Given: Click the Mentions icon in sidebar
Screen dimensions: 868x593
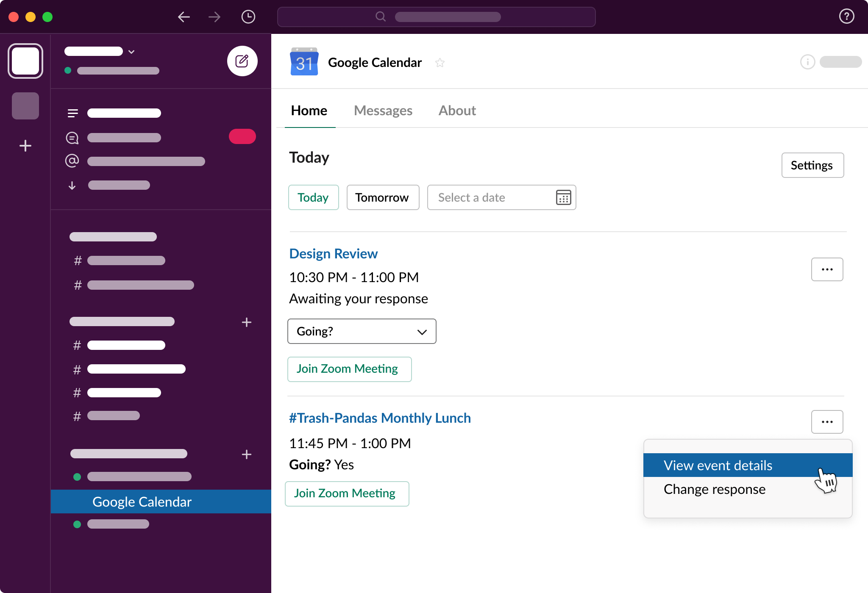Looking at the screenshot, I should 72,160.
